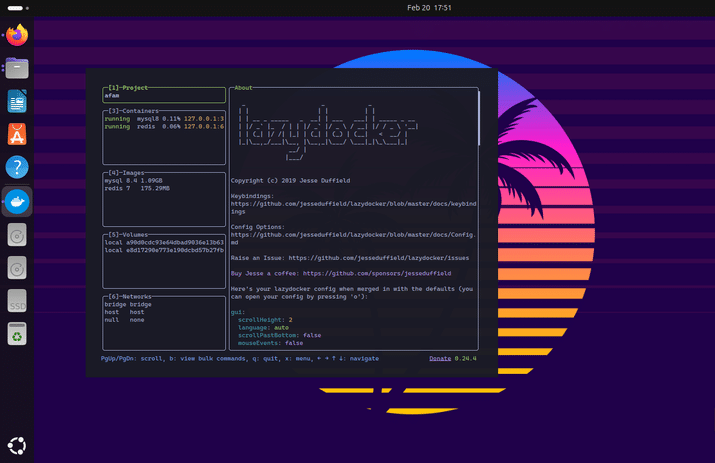Select the running mysql8 container
The height and width of the screenshot is (463, 715).
[x=164, y=119]
